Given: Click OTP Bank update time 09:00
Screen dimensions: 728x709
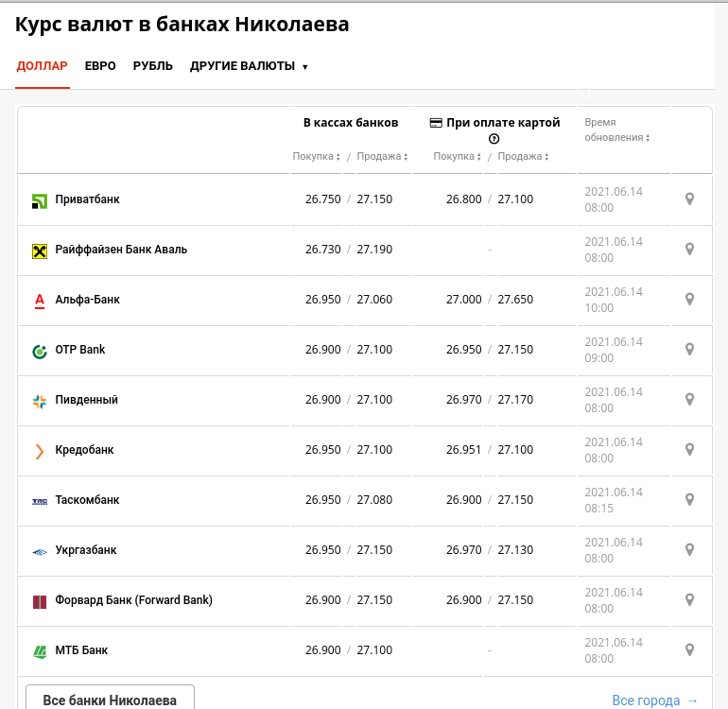Looking at the screenshot, I should 598,358.
